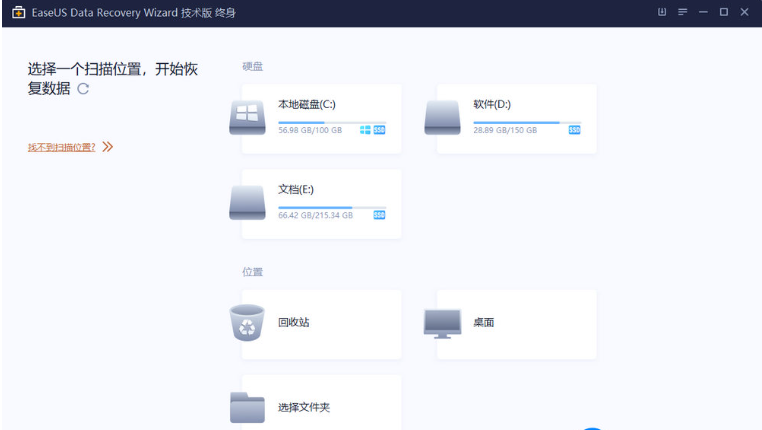Image resolution: width=762 pixels, height=430 pixels.
Task: Click the SSD badge on 本地磁盘(C:)
Action: point(380,130)
